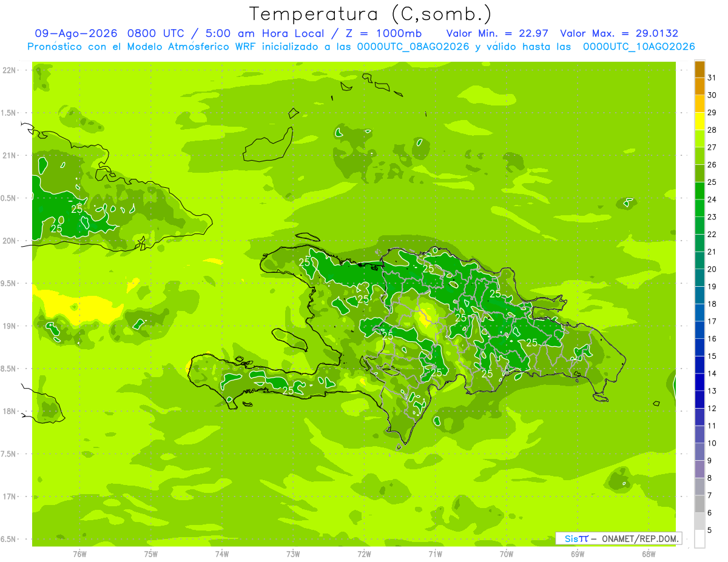Click the "73W" longitude axis label

tap(293, 554)
